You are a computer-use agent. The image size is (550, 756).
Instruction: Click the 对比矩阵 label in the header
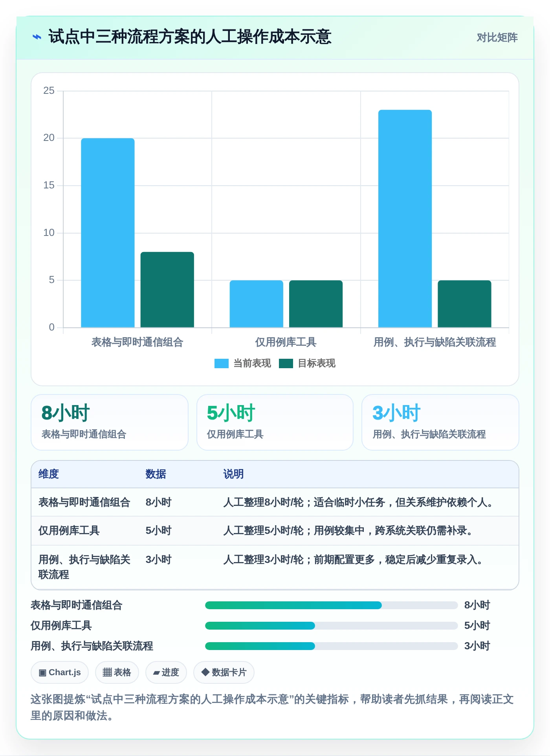(x=497, y=38)
